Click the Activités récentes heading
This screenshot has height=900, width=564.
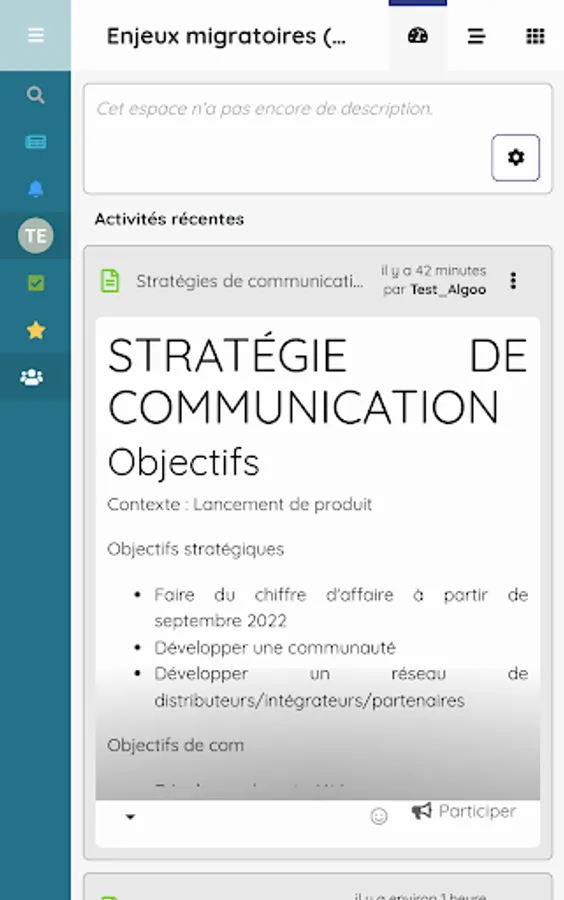(x=169, y=219)
